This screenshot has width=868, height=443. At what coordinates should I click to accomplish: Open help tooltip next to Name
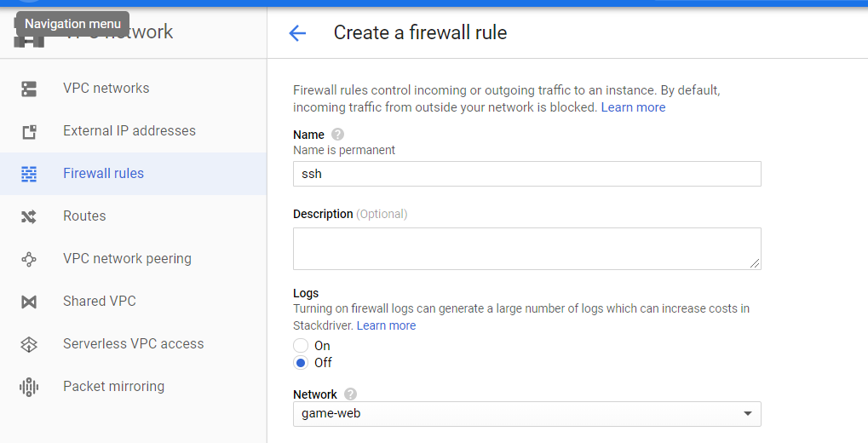(337, 135)
